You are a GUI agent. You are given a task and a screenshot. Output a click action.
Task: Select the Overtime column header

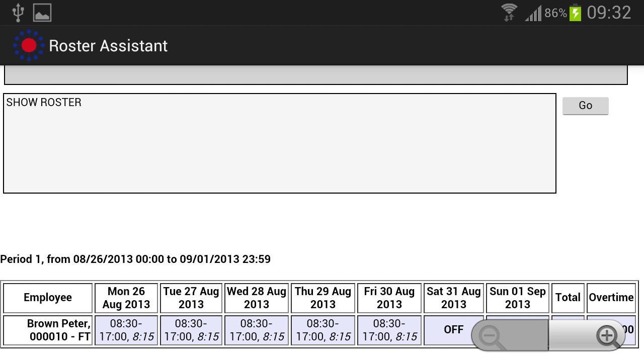point(611,298)
